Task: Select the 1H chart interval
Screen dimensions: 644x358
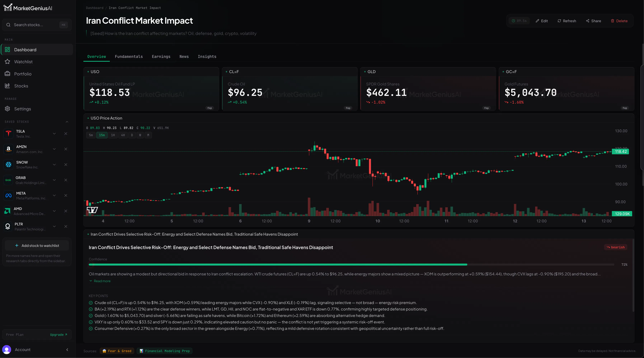Action: [x=113, y=135]
